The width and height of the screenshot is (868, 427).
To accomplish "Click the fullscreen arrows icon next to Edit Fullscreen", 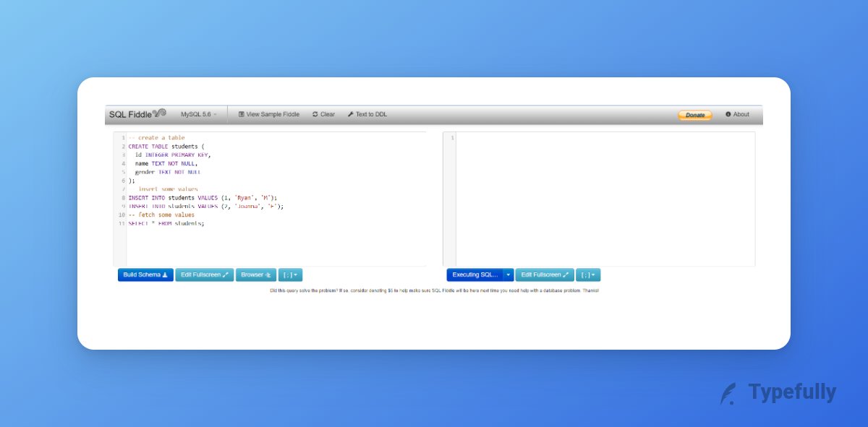I will [226, 275].
